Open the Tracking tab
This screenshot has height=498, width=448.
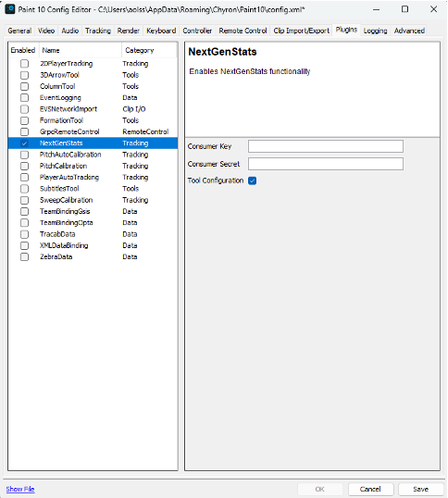pyautogui.click(x=98, y=31)
